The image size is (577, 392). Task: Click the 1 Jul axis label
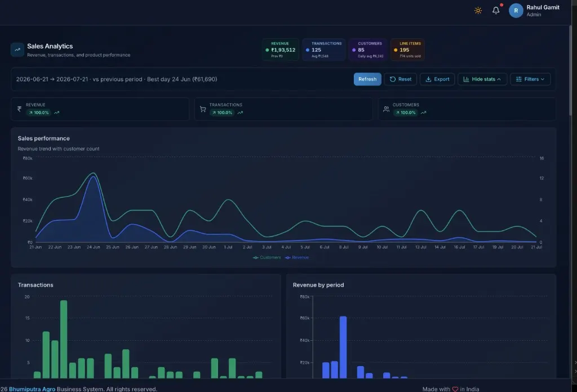[x=228, y=247]
